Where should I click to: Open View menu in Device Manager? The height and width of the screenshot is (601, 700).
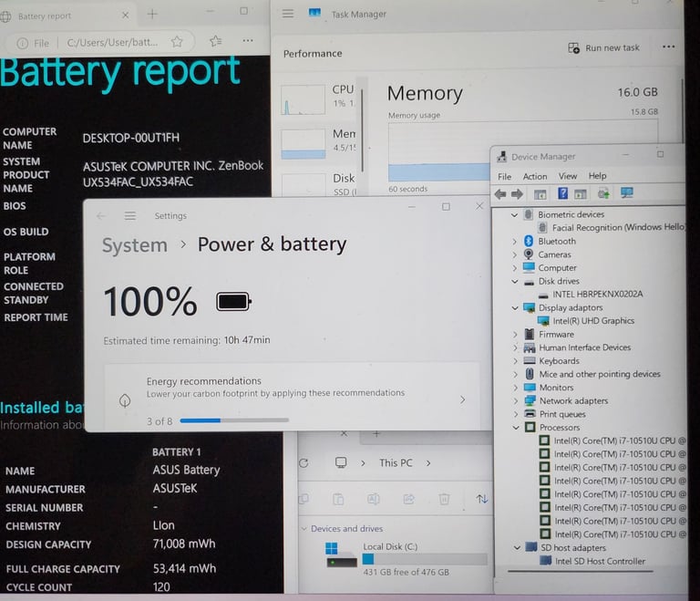(568, 176)
